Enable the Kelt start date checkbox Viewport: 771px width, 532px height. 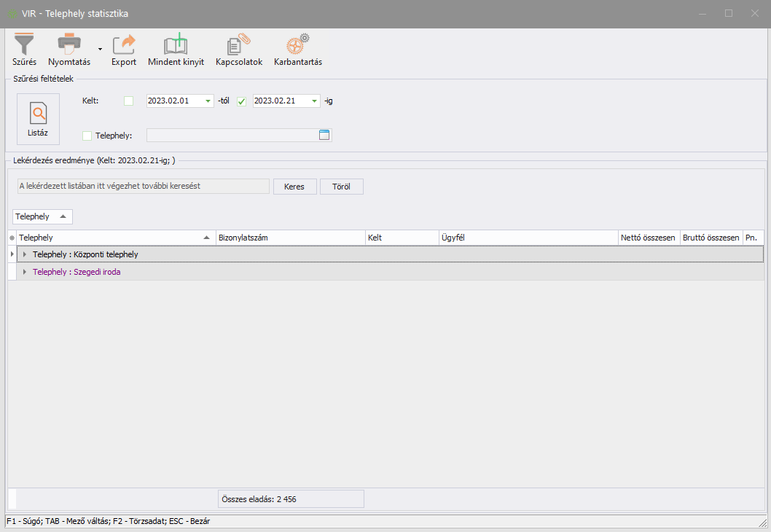pos(129,101)
